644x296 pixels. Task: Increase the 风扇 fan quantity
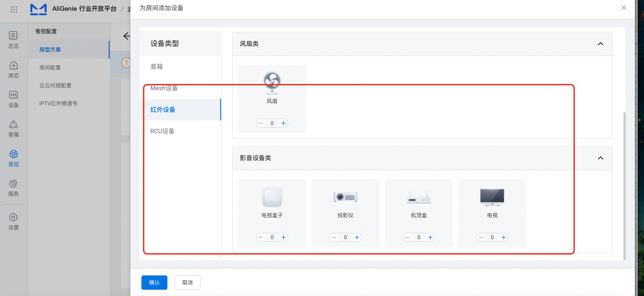click(283, 123)
